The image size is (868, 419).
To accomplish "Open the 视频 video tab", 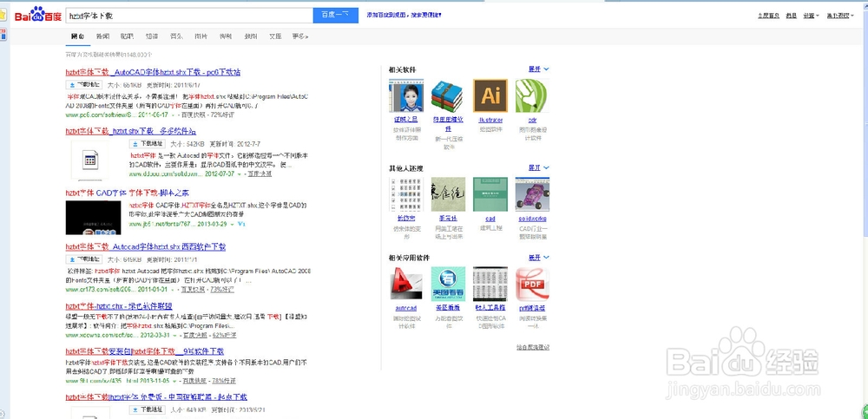I will pos(226,36).
